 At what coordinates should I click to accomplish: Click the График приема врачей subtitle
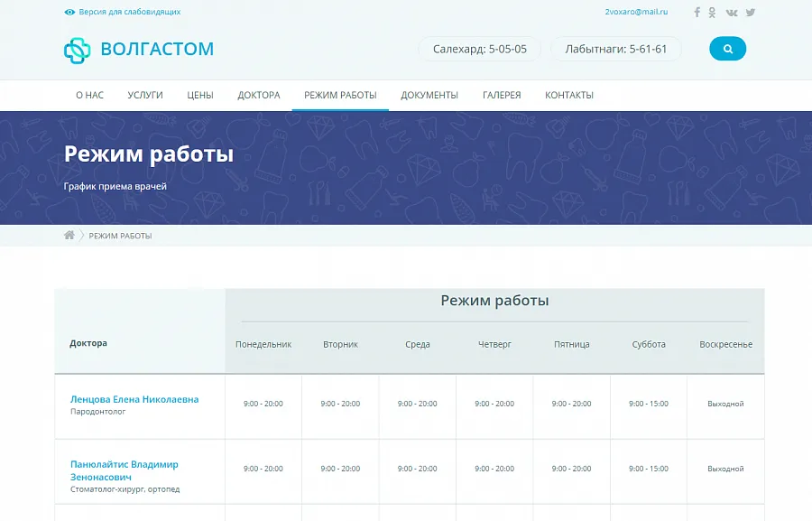click(115, 187)
